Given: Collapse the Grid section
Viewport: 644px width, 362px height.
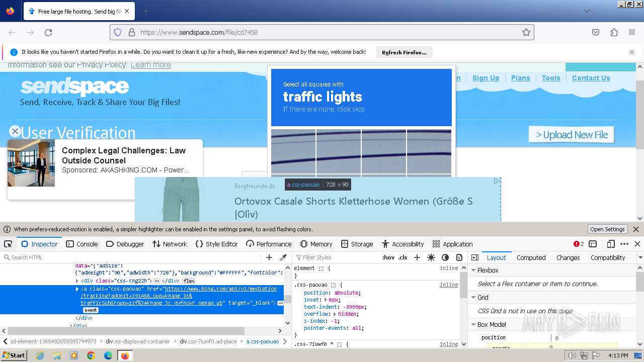Looking at the screenshot, I should [x=473, y=297].
